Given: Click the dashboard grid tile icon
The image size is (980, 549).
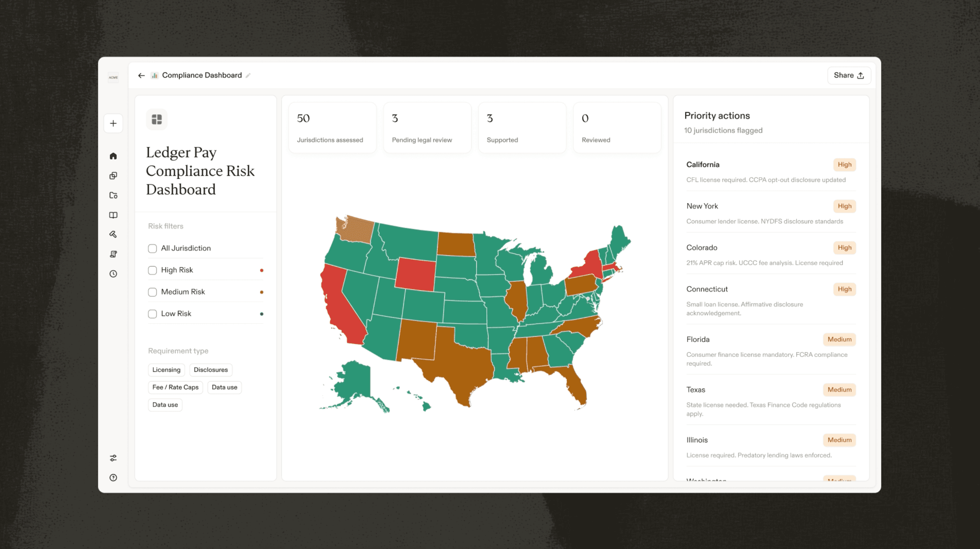Looking at the screenshot, I should [x=157, y=119].
